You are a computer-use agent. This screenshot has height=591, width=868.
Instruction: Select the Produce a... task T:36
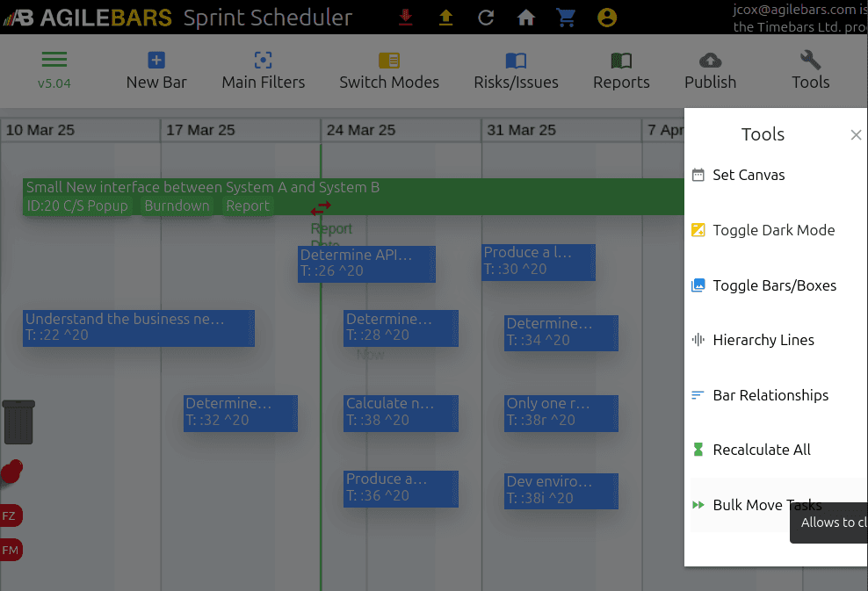pos(401,488)
